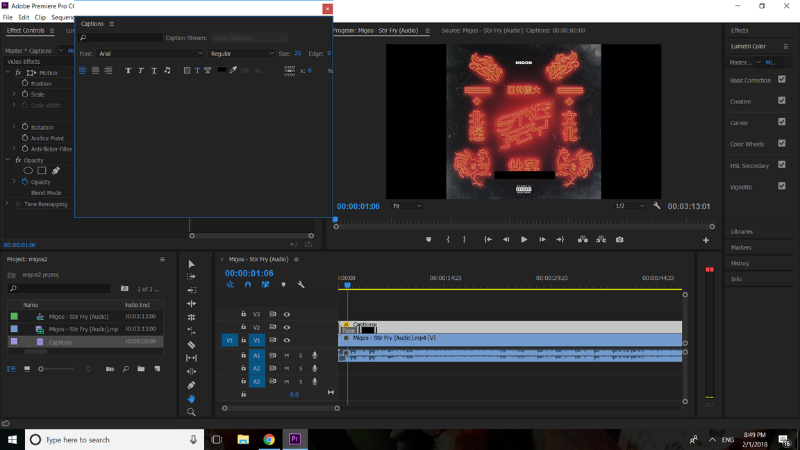Uncheck the Basic Correction checkbox

(x=781, y=80)
